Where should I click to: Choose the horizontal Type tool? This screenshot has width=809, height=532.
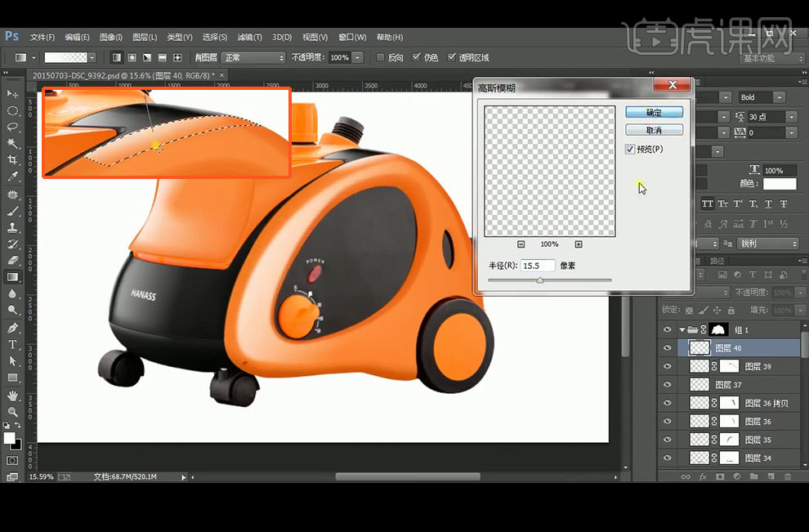click(12, 344)
